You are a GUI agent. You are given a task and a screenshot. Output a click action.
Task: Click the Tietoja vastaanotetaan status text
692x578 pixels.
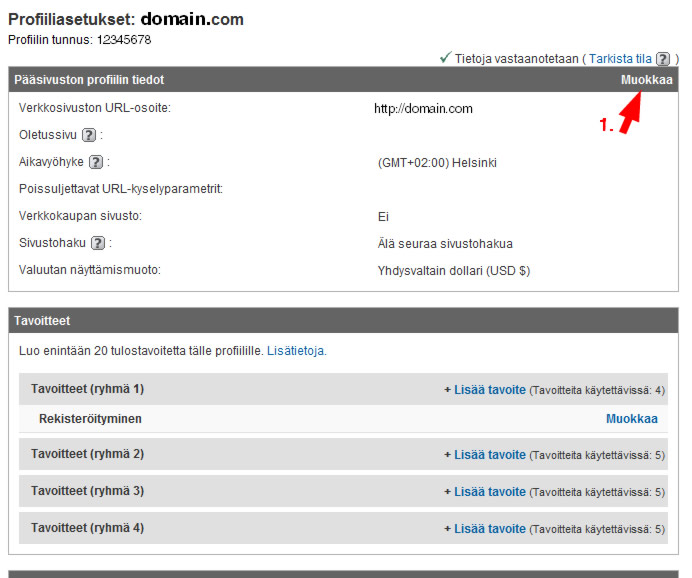tap(516, 59)
